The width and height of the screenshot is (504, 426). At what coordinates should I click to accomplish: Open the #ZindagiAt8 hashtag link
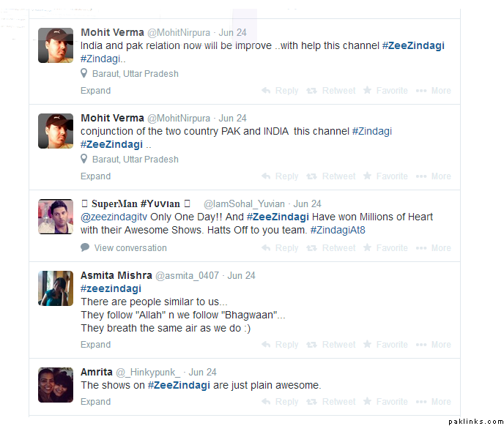338,230
